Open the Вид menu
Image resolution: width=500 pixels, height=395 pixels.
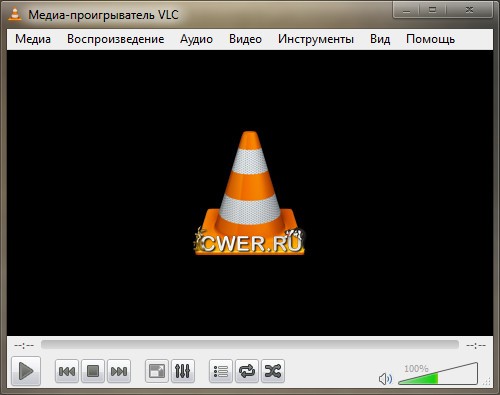point(380,39)
